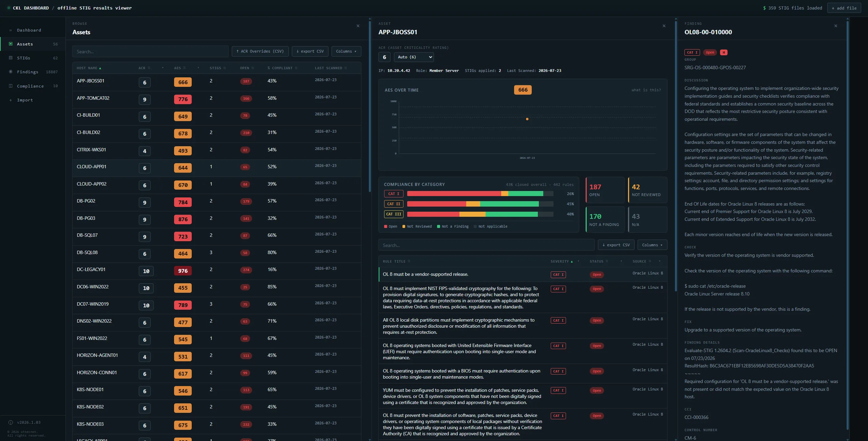Open Columns dropdown in Assets panel

(346, 51)
